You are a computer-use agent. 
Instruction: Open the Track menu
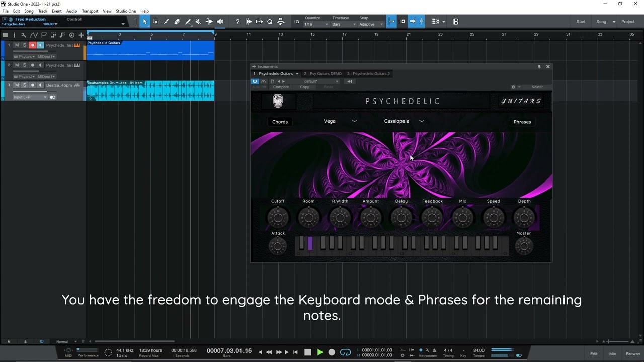coord(43,11)
